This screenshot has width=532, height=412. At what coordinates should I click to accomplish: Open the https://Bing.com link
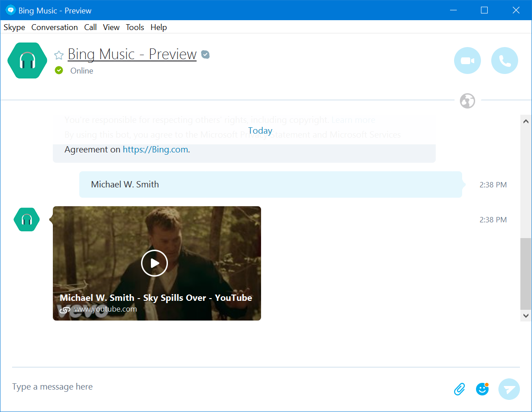coord(155,150)
